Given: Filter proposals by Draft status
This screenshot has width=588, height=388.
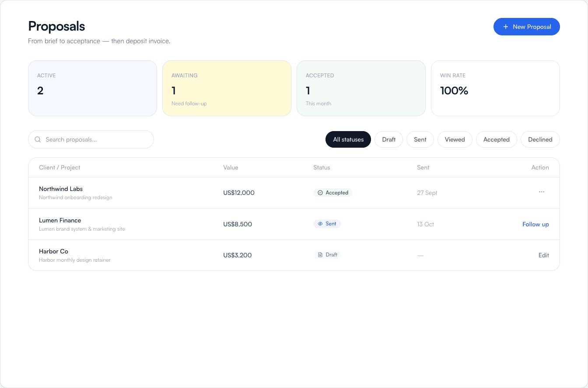Looking at the screenshot, I should (x=388, y=139).
